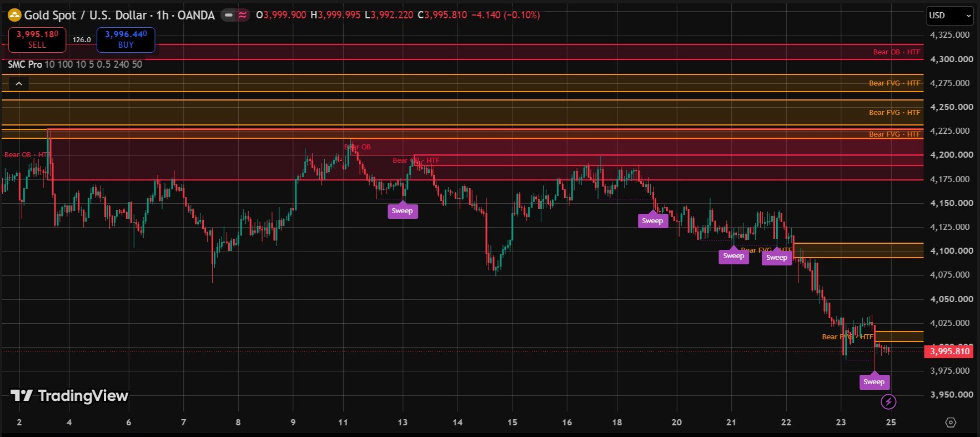The image size is (980, 437).
Task: Click the 4,300.000 price axis label
Action: tap(951, 59)
